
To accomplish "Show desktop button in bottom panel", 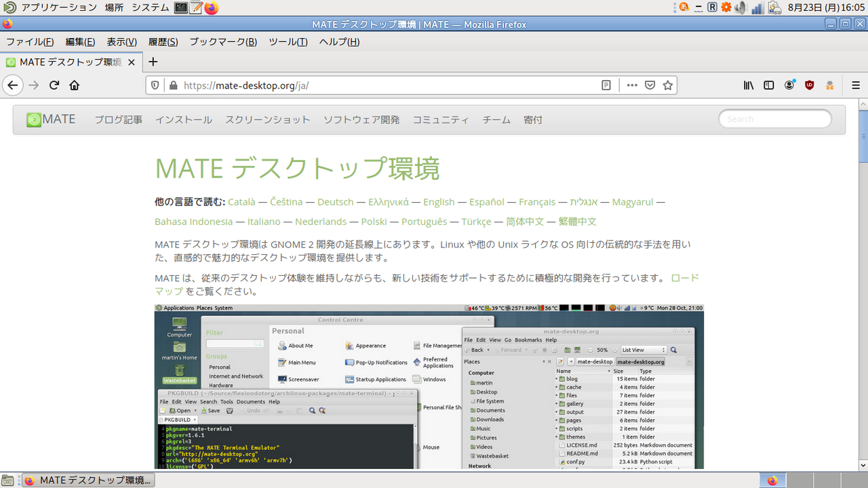I will pos(8,481).
